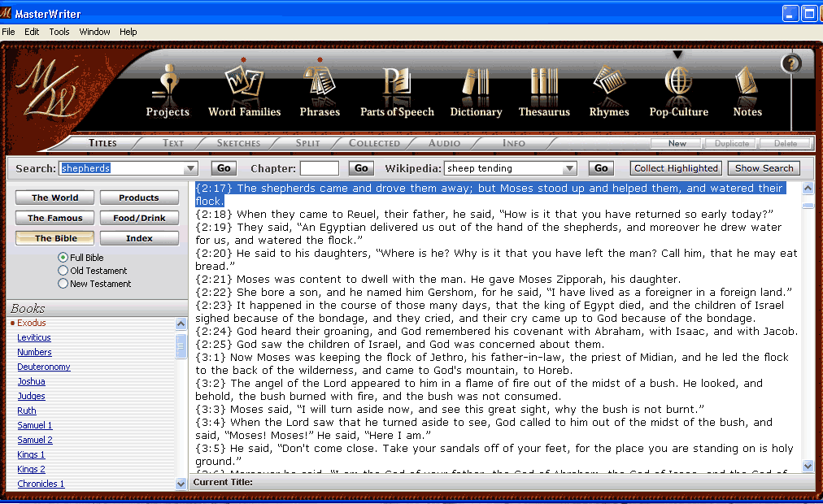This screenshot has height=504, width=823.
Task: Open the Projects section icon
Action: tap(168, 90)
